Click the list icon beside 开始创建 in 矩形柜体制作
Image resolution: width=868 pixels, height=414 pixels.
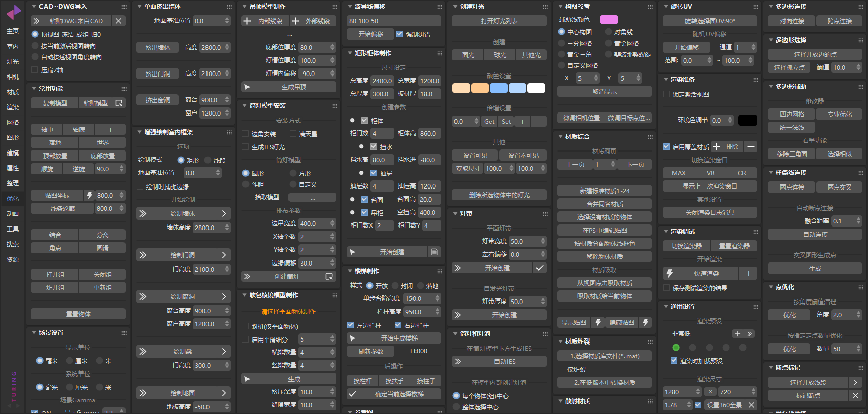[434, 252]
